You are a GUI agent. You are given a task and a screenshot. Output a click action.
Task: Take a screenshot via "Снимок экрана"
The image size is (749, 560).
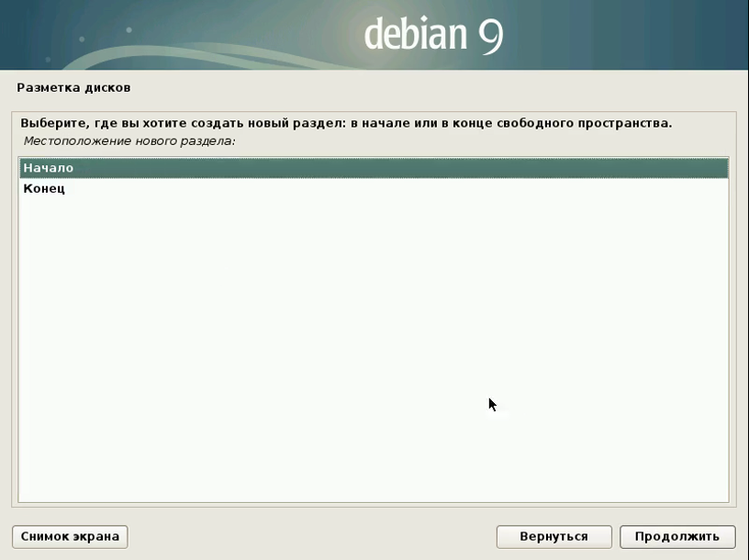click(70, 536)
